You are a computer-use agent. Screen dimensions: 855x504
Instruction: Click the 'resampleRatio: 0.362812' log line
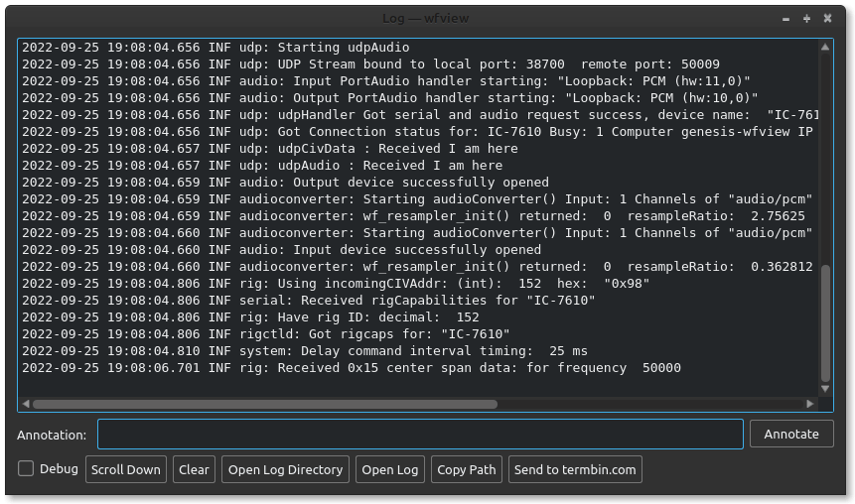pyautogui.click(x=418, y=267)
